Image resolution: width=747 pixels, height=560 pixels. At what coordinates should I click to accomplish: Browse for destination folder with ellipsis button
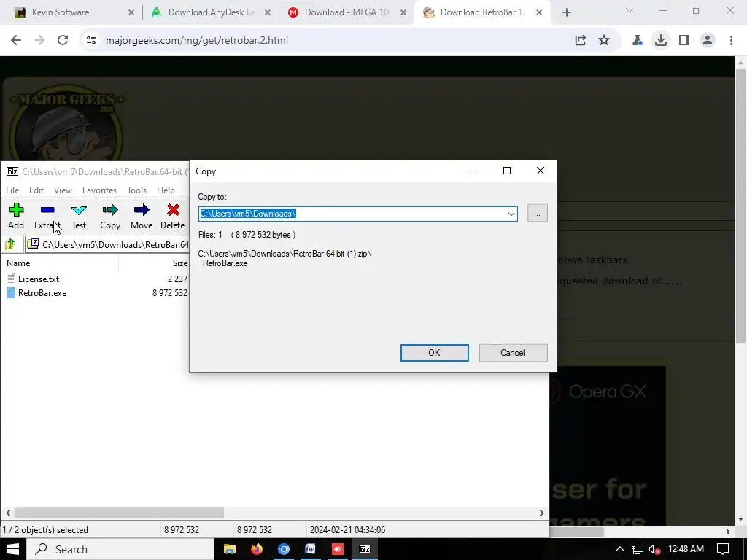pos(538,214)
